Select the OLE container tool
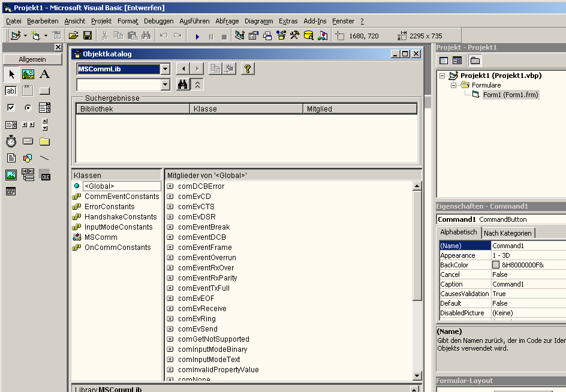The height and width of the screenshot is (392, 566). click(44, 174)
